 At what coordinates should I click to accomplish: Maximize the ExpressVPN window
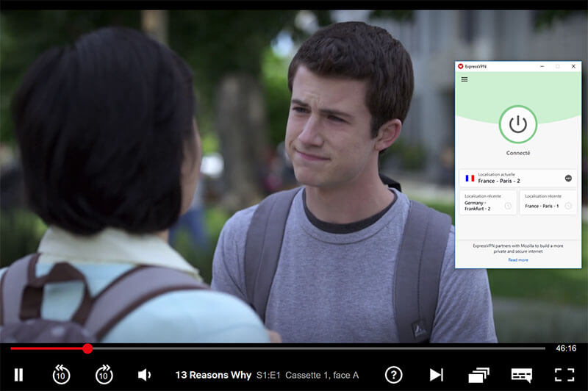tap(558, 66)
